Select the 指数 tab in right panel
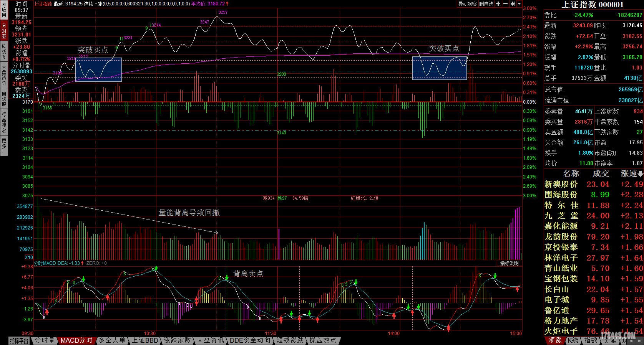Screen dimensions: 644x345 click(x=591, y=340)
